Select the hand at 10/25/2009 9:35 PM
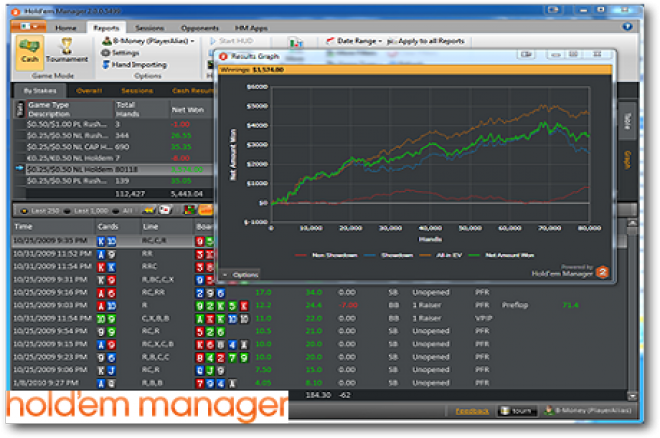The width and height of the screenshot is (660, 438). click(x=114, y=241)
